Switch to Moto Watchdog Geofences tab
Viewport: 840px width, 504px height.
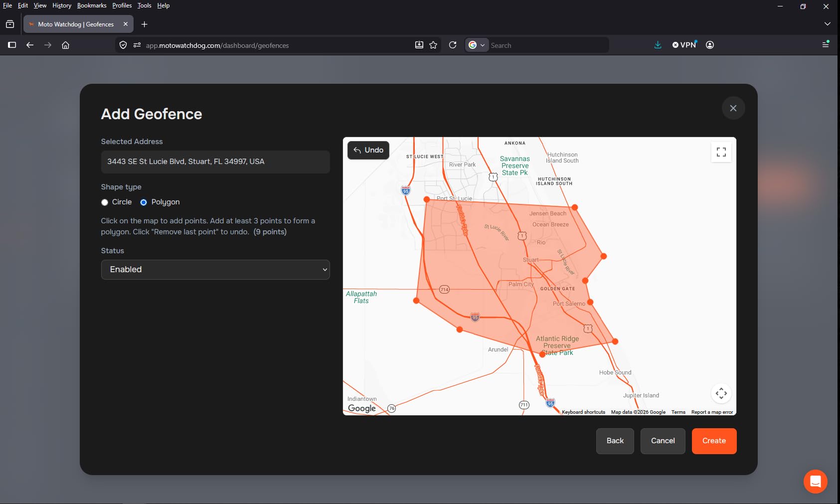point(76,24)
